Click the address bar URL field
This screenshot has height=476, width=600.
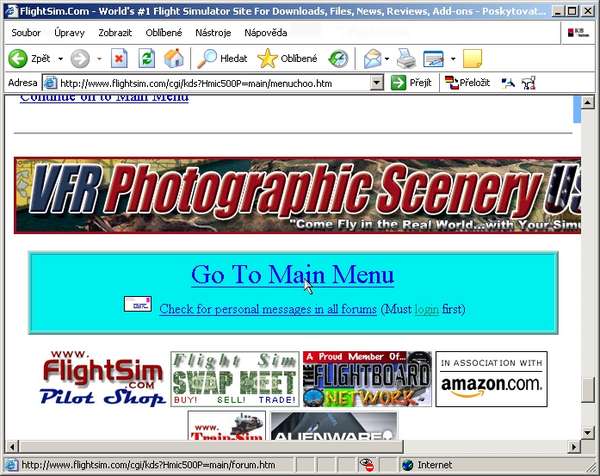point(214,83)
